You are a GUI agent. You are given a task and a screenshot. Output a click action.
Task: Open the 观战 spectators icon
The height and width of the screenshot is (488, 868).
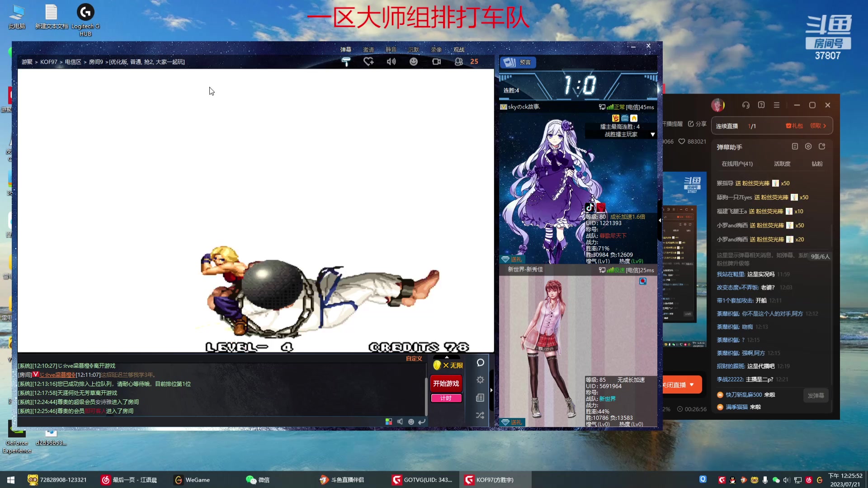[x=459, y=61]
